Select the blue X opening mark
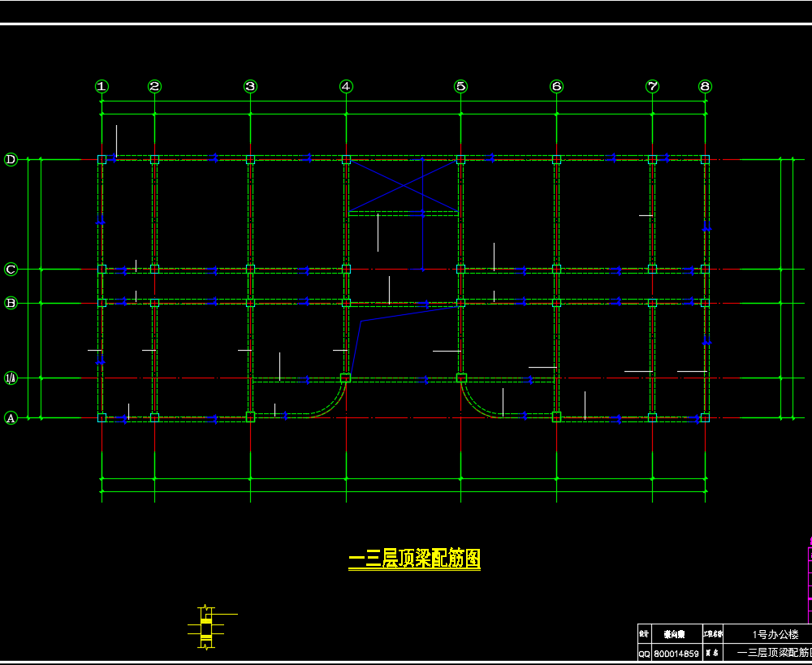 [x=403, y=186]
